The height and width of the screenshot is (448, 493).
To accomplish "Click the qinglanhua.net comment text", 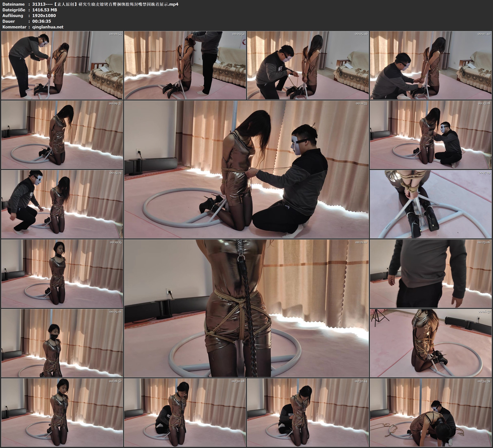I will 48,27.
